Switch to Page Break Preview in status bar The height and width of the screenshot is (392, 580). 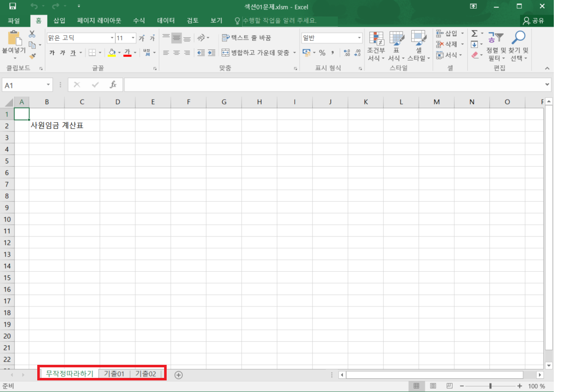[x=449, y=386]
